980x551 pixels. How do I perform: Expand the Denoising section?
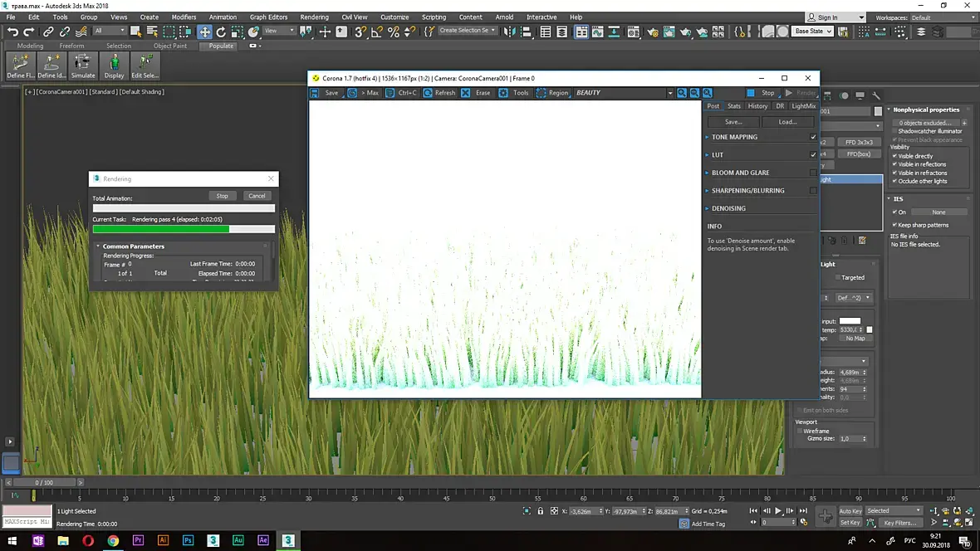(x=728, y=208)
